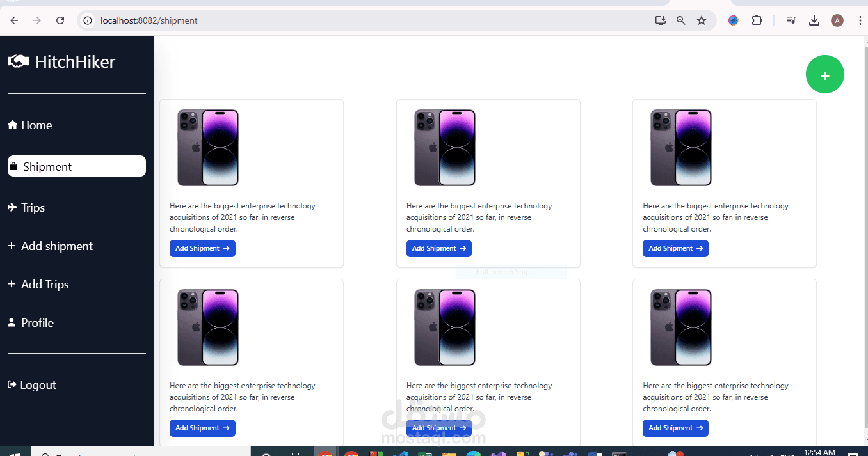This screenshot has height=456, width=868.
Task: Select the Shipment sidebar item
Action: 77,166
